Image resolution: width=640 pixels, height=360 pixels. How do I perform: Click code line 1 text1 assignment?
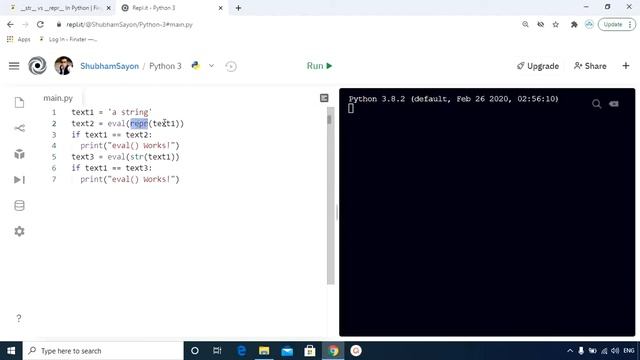coord(111,112)
